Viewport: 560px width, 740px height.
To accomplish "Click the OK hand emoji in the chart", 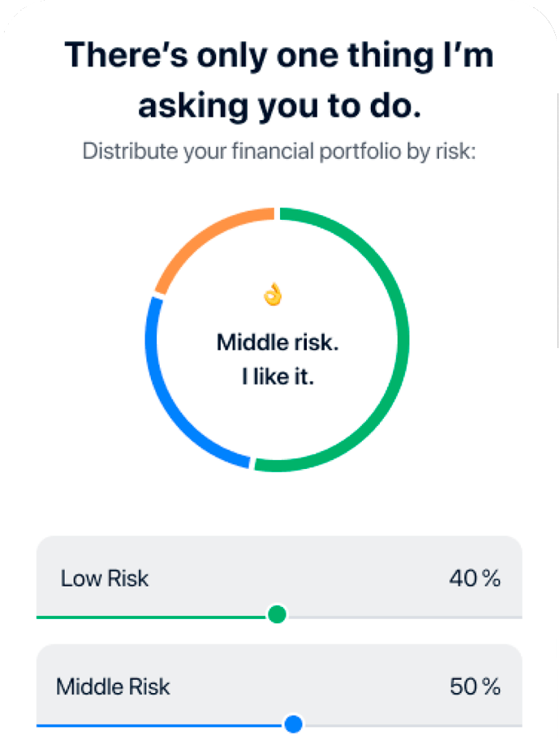I will coord(274,295).
